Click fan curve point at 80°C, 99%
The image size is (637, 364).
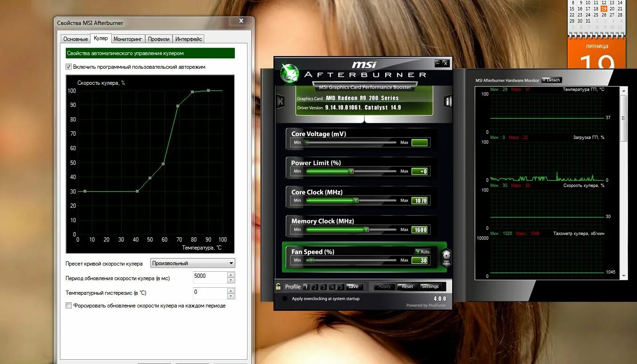pos(192,92)
